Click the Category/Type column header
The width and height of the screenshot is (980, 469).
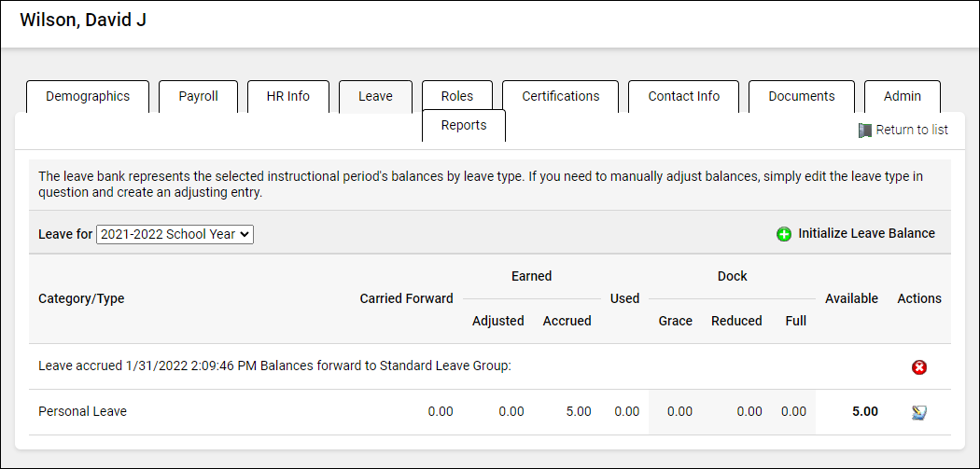[x=81, y=298]
